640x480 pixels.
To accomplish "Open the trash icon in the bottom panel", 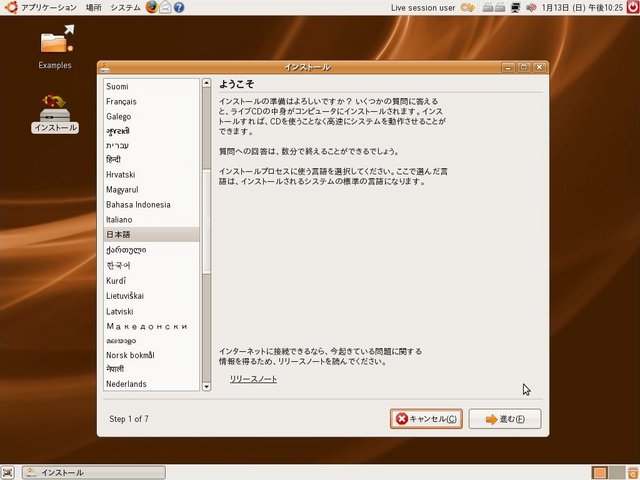I will (633, 472).
